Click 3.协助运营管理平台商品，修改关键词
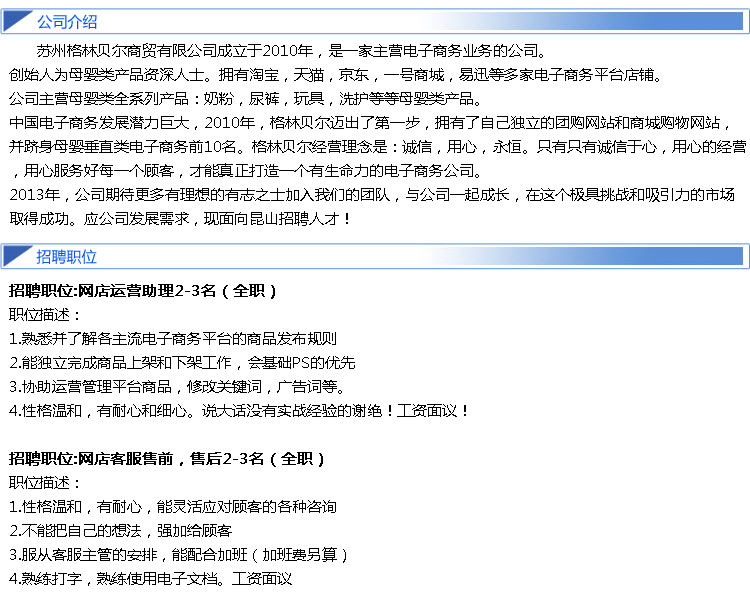750x615 pixels. click(177, 386)
